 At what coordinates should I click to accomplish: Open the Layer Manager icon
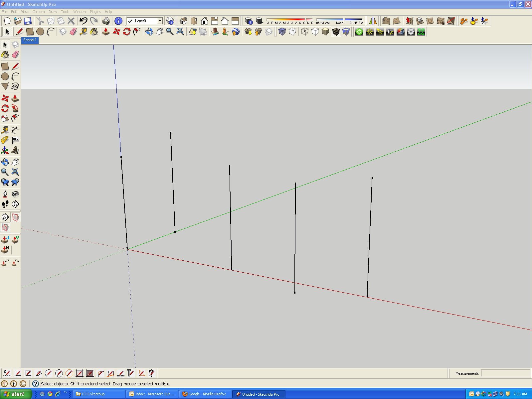tap(170, 21)
